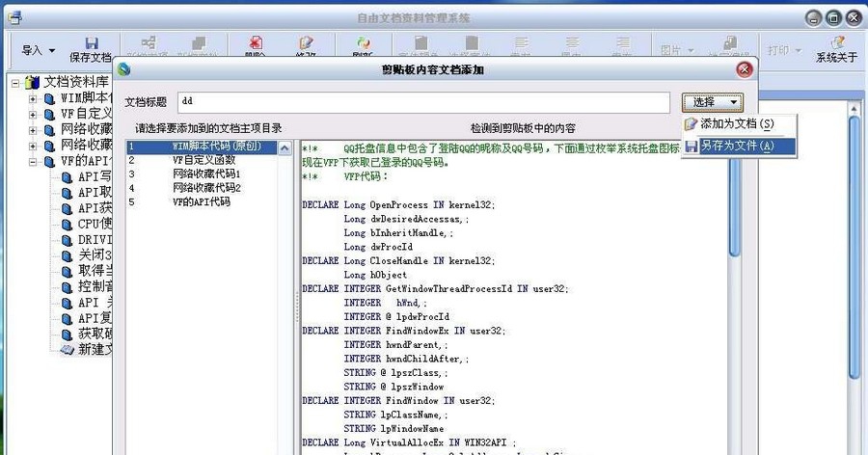This screenshot has height=455, width=868.
Task: Click the line DECLARE INTEGER FindWindowEx IN user32
Action: [x=403, y=331]
